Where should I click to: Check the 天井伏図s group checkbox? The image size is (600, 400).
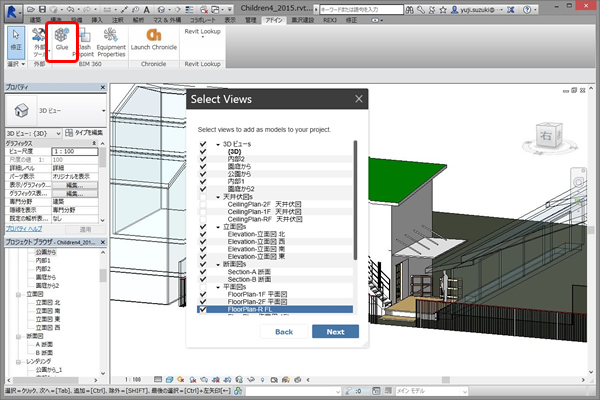point(203,197)
